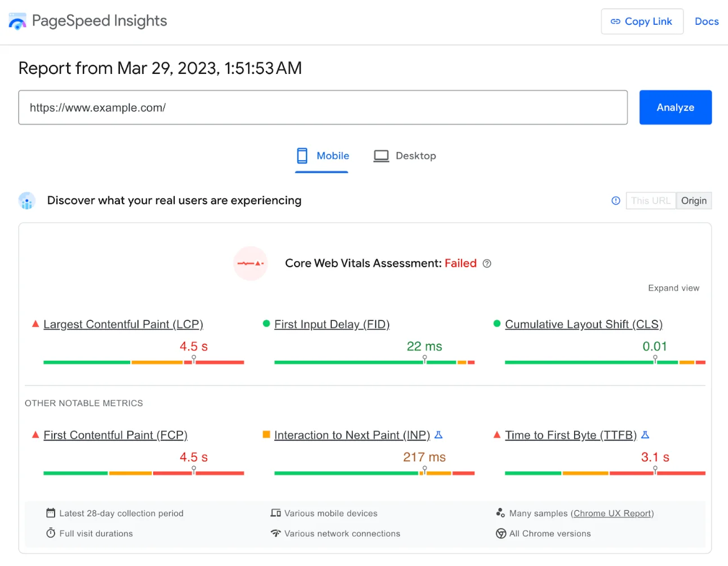Click the help question mark beside Failed assessment
Image resolution: width=728 pixels, height=566 pixels.
click(x=487, y=263)
